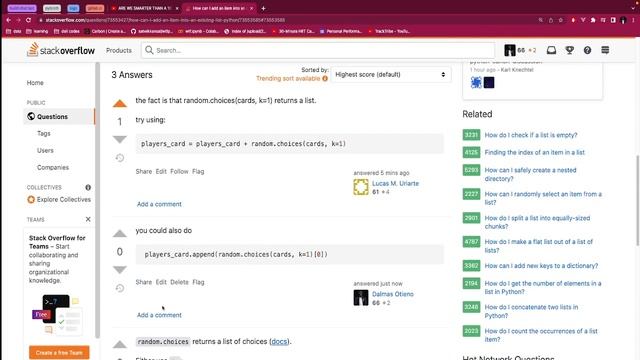
Task: Close the Teams promo panel
Action: tap(88, 219)
